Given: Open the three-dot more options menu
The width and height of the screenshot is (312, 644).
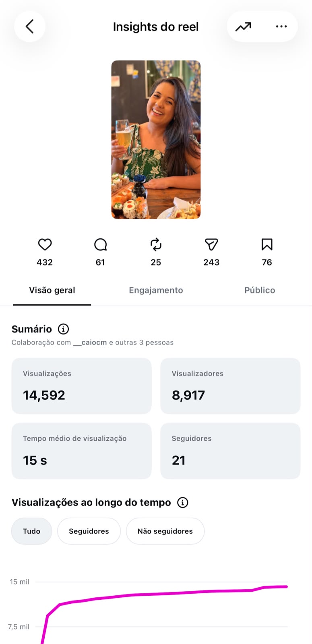Looking at the screenshot, I should [x=281, y=27].
